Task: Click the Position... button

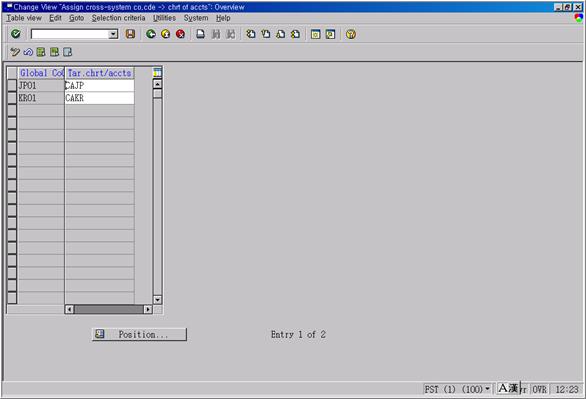Action: (x=139, y=334)
